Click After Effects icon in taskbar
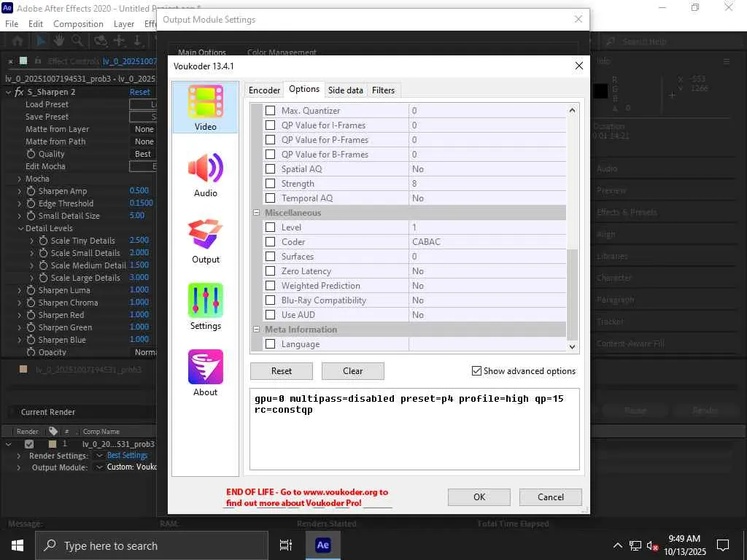 [x=322, y=545]
